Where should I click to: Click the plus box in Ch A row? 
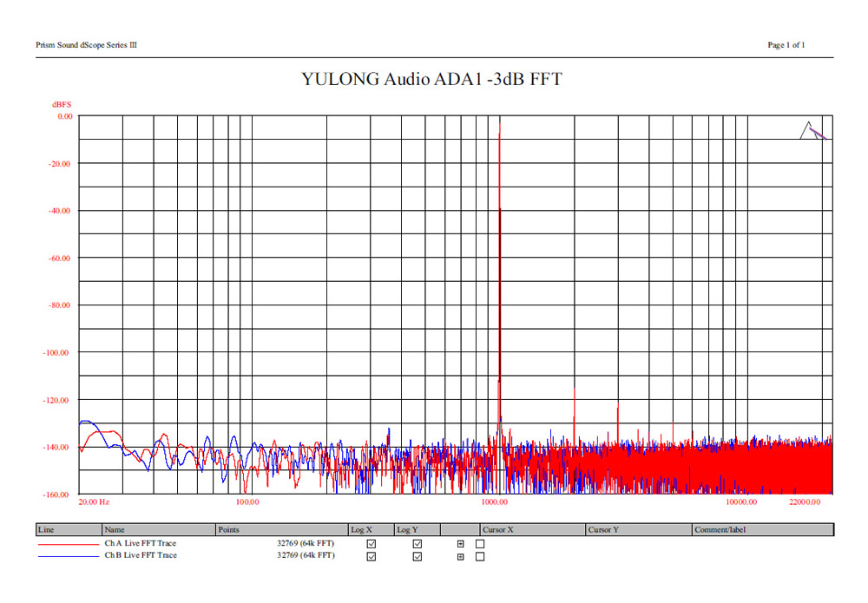pos(461,544)
